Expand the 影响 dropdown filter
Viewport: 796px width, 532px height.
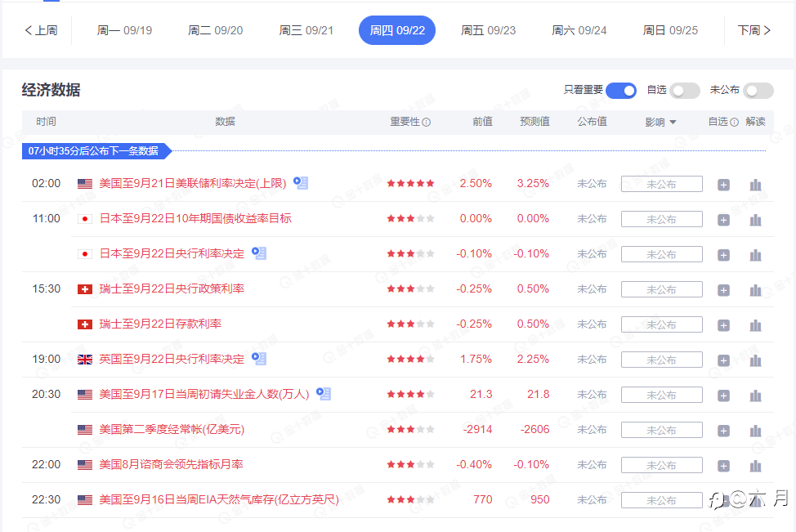coord(660,122)
